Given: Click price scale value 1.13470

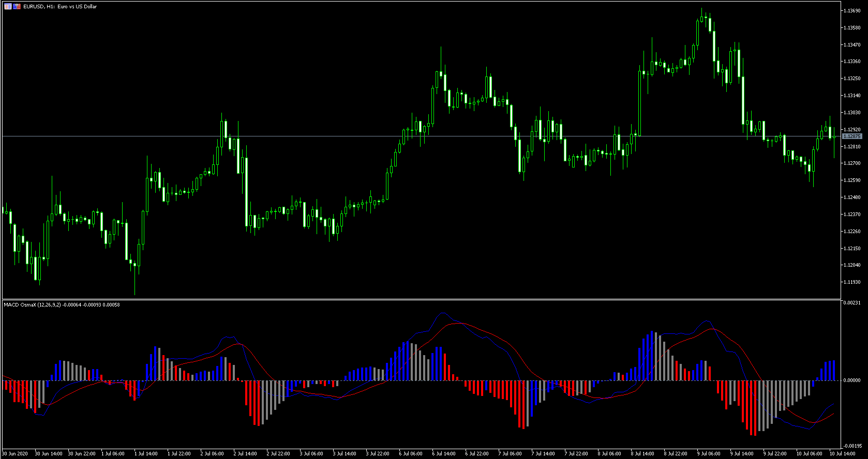Looking at the screenshot, I should (x=851, y=45).
